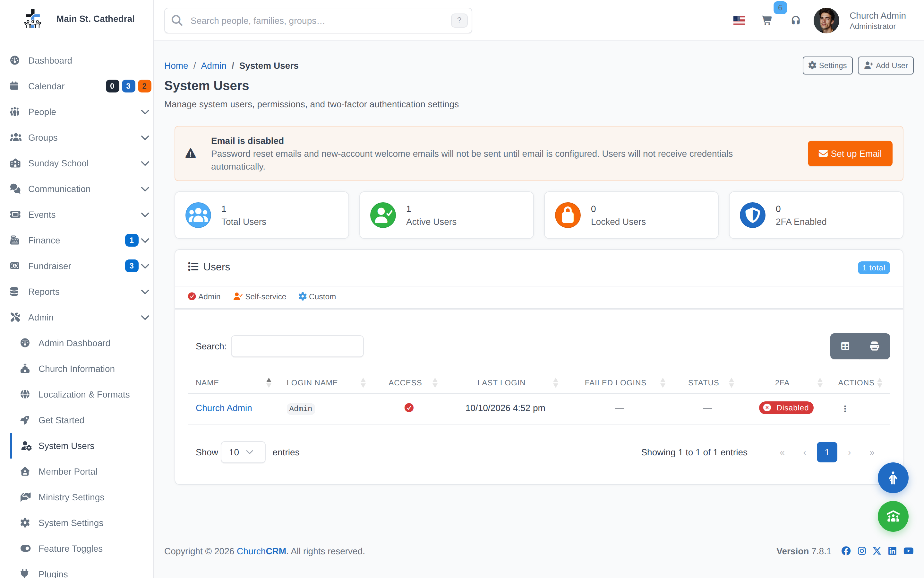Screen dimensions: 924x578
Task: Follow the Home breadcrumb link
Action: pos(176,66)
